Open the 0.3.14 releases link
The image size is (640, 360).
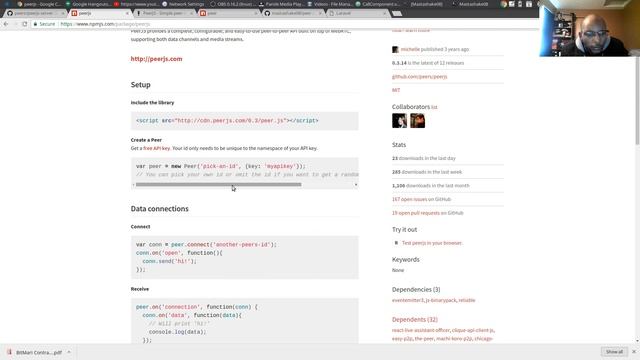click(x=428, y=63)
